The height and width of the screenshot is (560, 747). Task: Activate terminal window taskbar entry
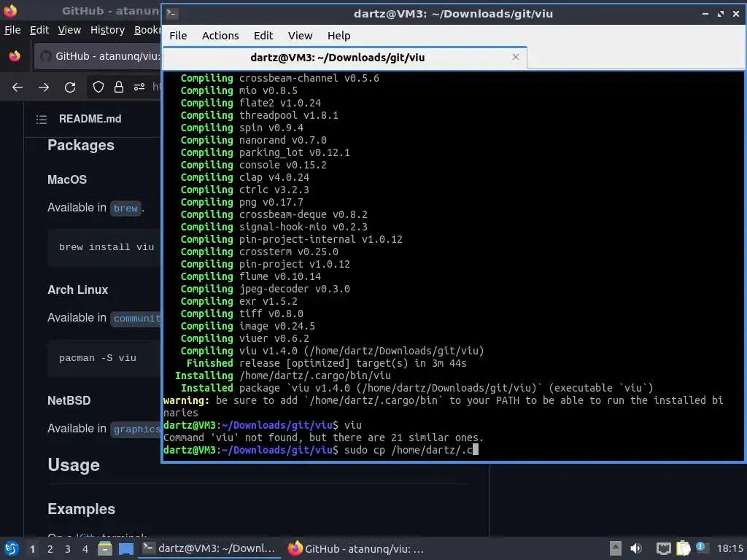pos(209,548)
